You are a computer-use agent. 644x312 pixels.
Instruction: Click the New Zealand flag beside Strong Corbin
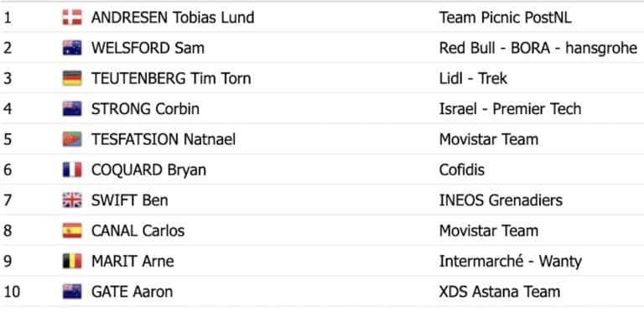[72, 108]
